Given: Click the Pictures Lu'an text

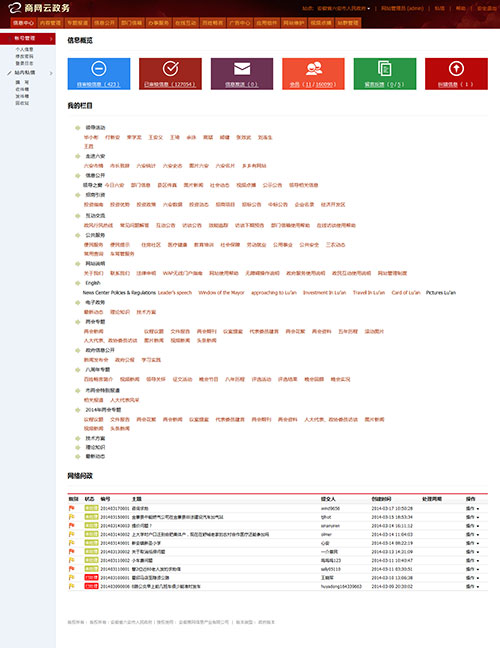Looking at the screenshot, I should tap(441, 293).
